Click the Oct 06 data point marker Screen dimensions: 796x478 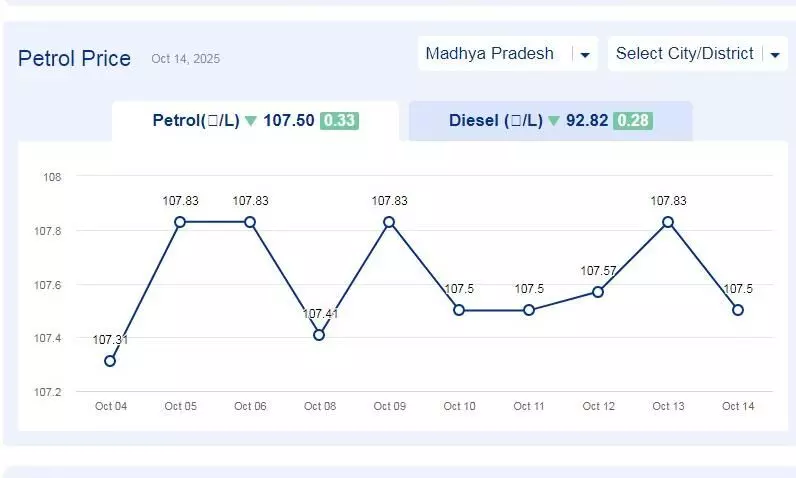click(250, 222)
